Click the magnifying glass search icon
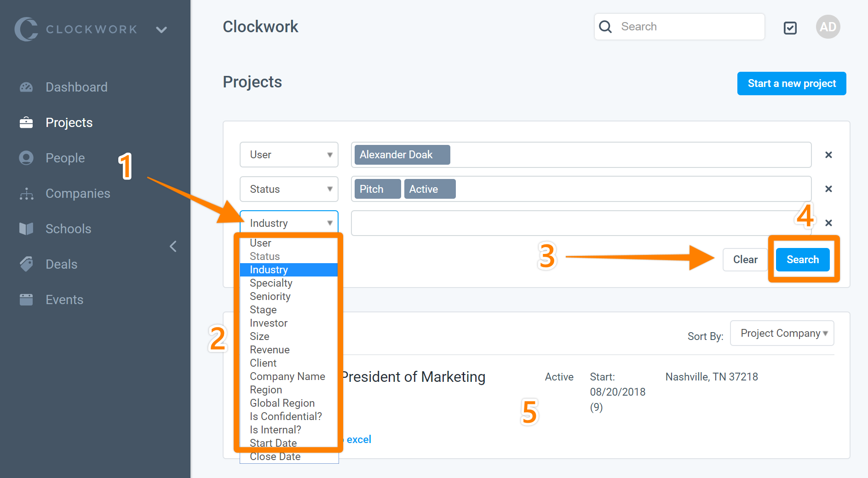 pos(605,27)
